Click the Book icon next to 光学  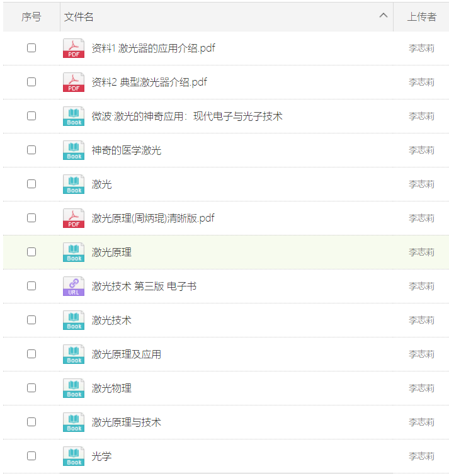(73, 456)
